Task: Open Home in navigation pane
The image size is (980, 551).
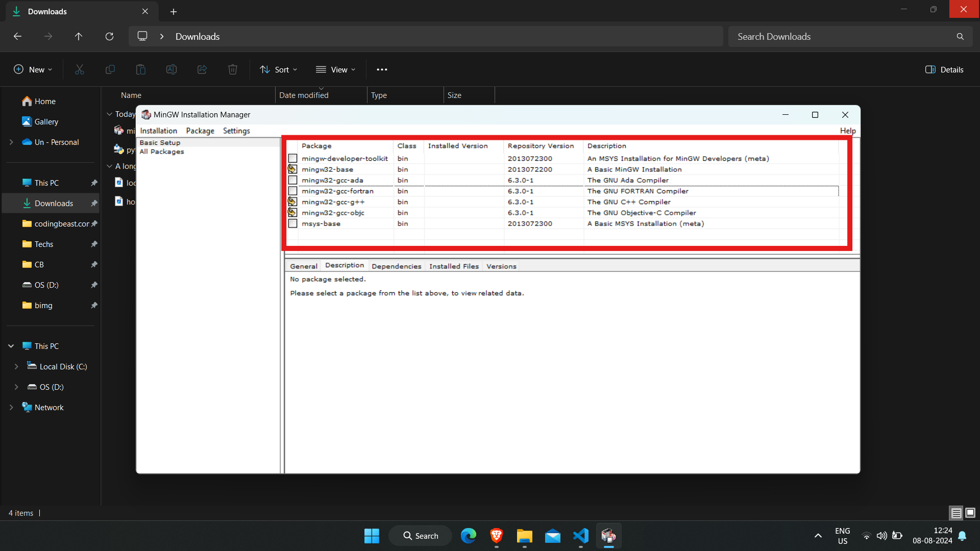Action: pos(39,102)
